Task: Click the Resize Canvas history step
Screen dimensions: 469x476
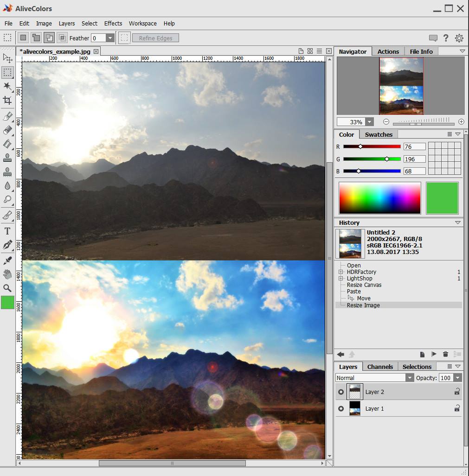Action: click(364, 285)
